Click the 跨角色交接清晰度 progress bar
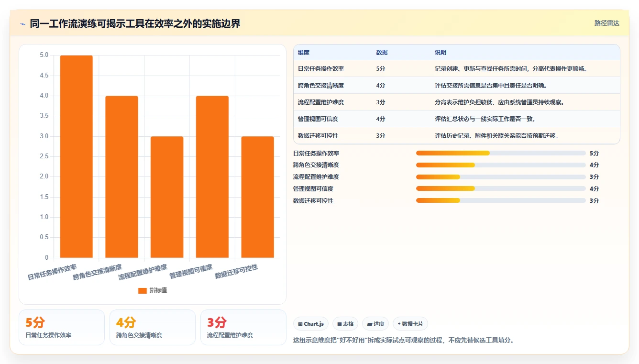This screenshot has height=364, width=639. coord(501,165)
